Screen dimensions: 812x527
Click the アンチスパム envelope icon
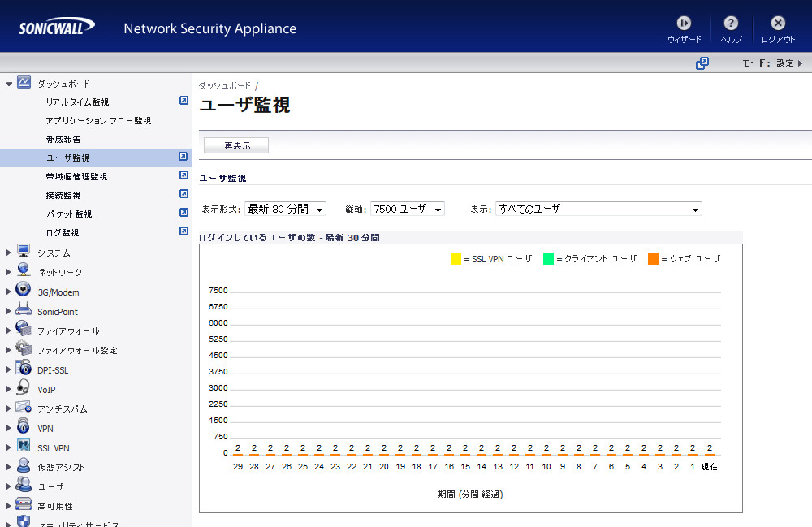click(x=24, y=406)
